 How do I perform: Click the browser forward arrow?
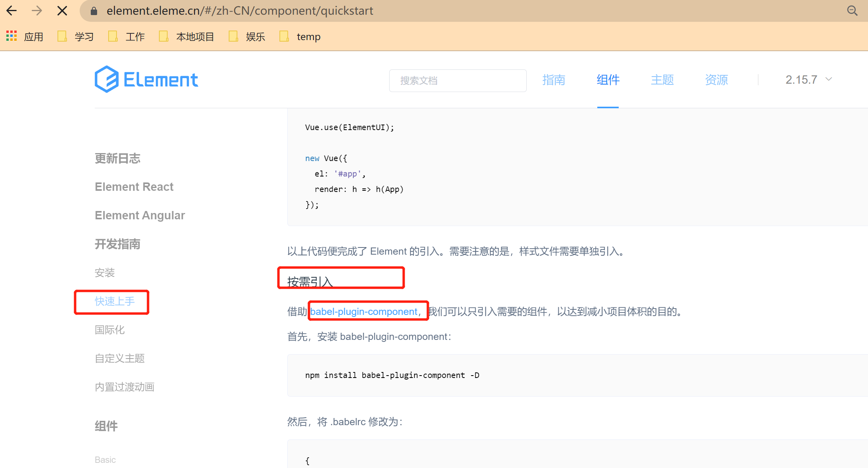(x=37, y=11)
